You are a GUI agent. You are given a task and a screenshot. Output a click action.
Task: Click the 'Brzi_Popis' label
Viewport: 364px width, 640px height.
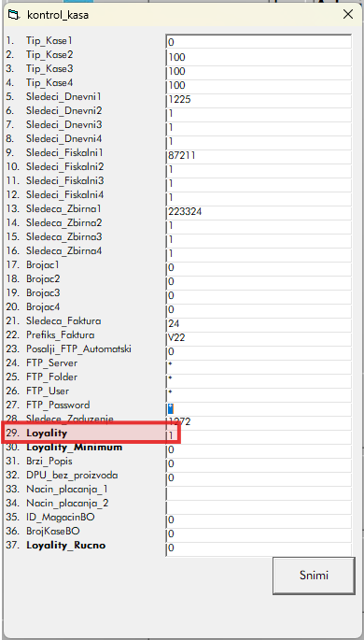click(49, 462)
